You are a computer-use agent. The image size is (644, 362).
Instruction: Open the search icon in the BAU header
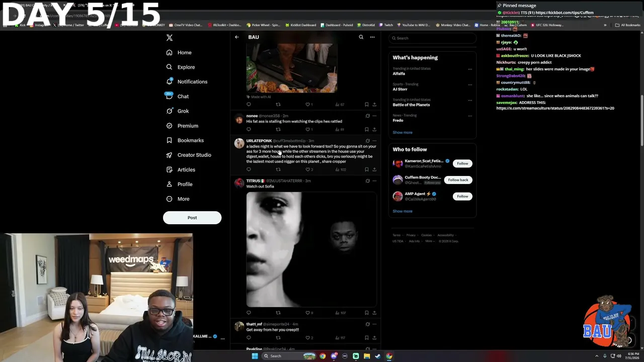pyautogui.click(x=361, y=37)
